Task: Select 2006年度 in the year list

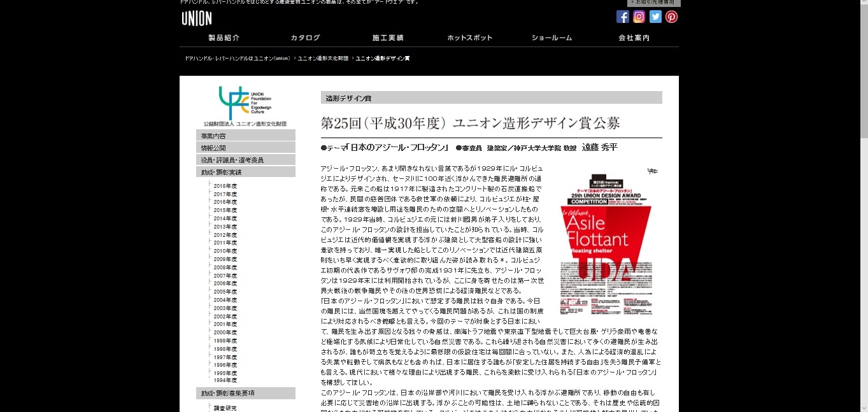Action: 225,283
